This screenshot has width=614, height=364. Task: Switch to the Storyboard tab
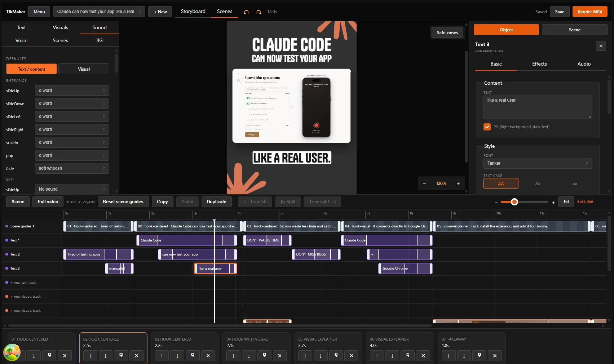click(x=193, y=12)
